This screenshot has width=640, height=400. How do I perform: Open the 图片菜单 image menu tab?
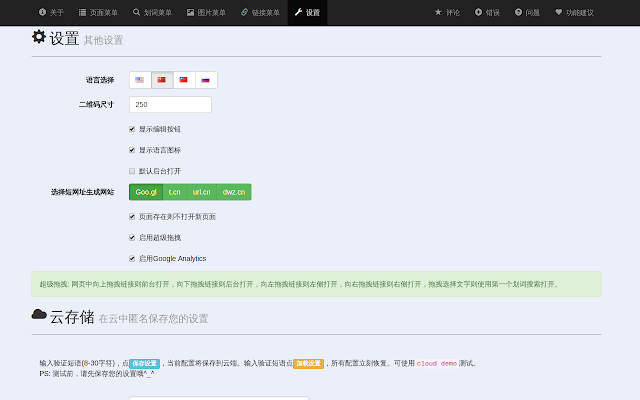point(206,13)
